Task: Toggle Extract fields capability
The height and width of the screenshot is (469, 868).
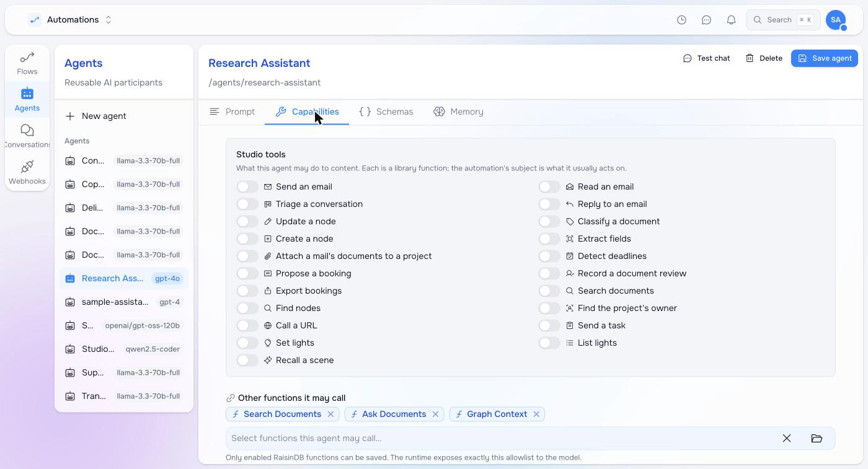Action: point(549,239)
